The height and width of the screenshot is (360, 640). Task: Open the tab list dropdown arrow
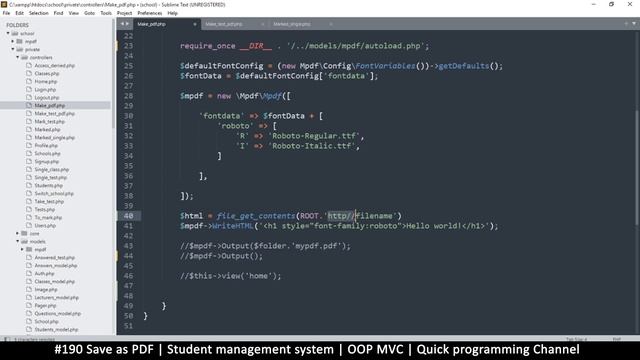point(634,24)
